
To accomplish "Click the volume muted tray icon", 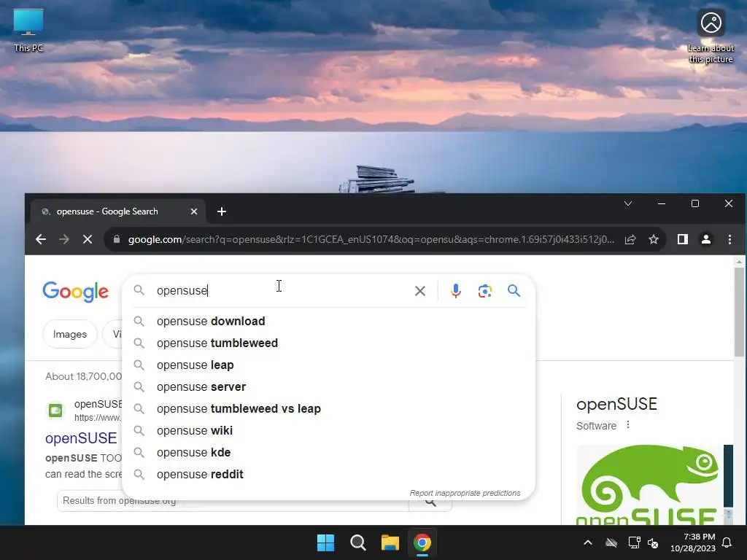I will point(653,542).
